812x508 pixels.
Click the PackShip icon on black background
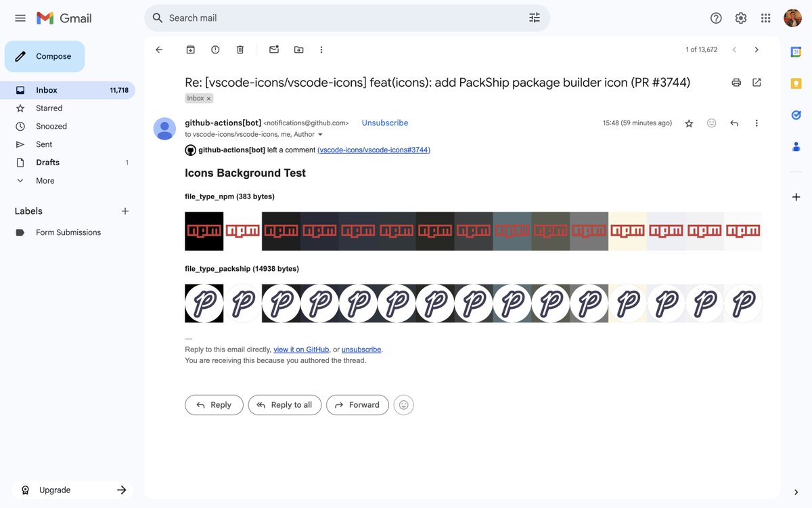click(204, 303)
